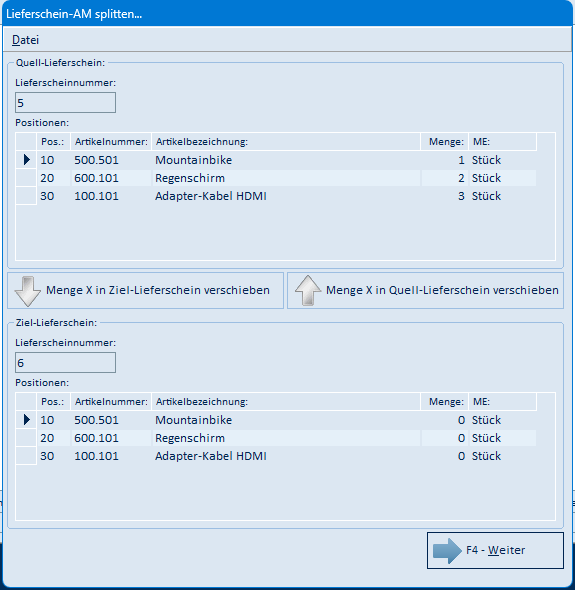Click the source Artikelbezeichnung column header
This screenshot has height=590, width=575.
(286, 142)
